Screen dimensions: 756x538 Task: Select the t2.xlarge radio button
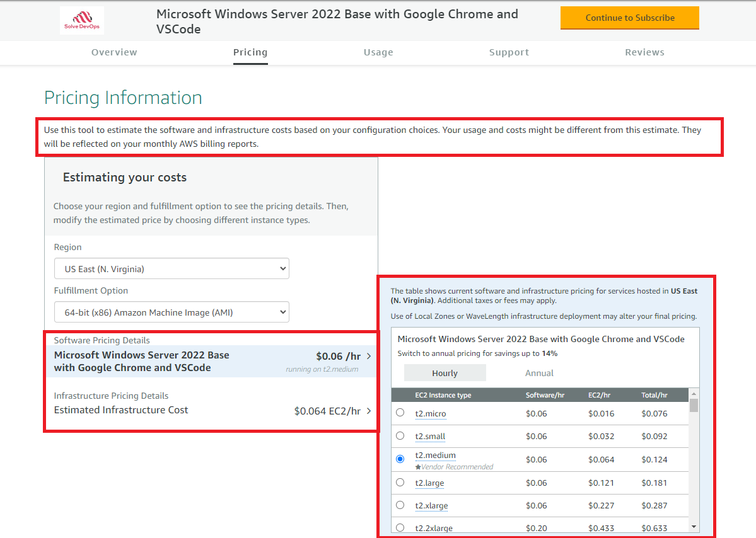[x=400, y=505]
